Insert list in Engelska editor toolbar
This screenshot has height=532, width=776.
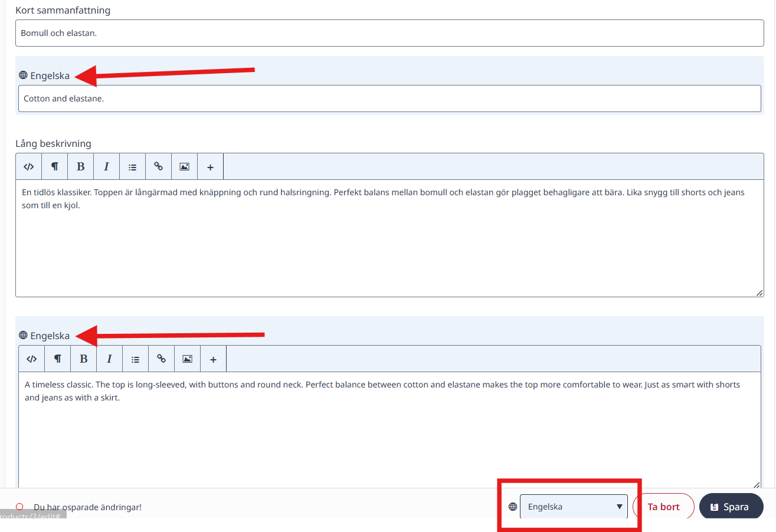135,359
